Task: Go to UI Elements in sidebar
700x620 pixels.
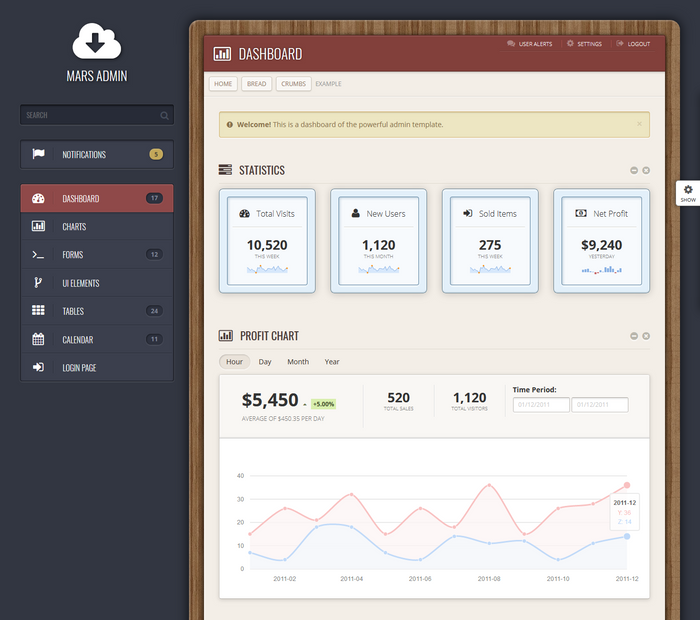Action: pyautogui.click(x=97, y=283)
